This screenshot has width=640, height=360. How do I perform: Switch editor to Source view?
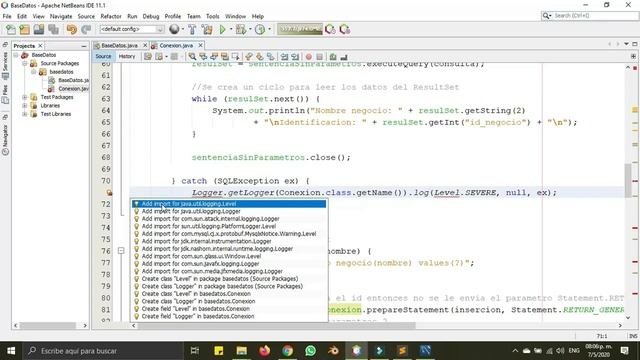tap(103, 56)
